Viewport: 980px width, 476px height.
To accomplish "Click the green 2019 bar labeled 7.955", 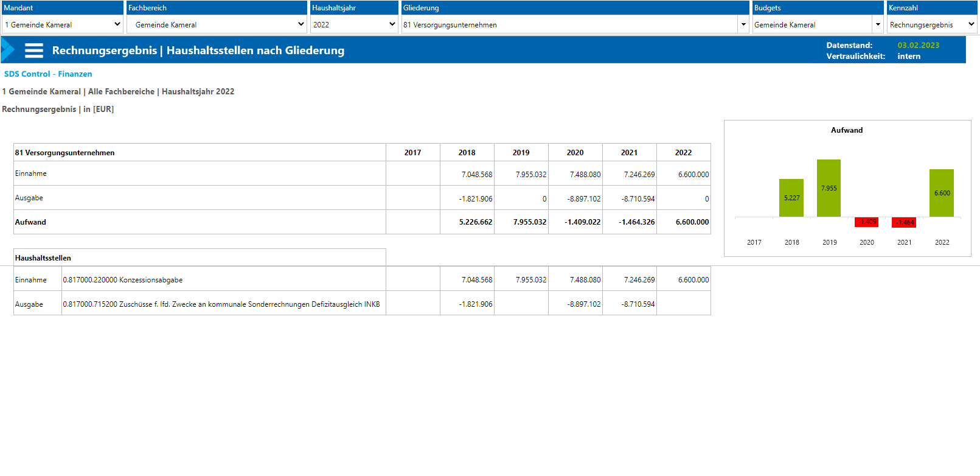I will pos(829,188).
